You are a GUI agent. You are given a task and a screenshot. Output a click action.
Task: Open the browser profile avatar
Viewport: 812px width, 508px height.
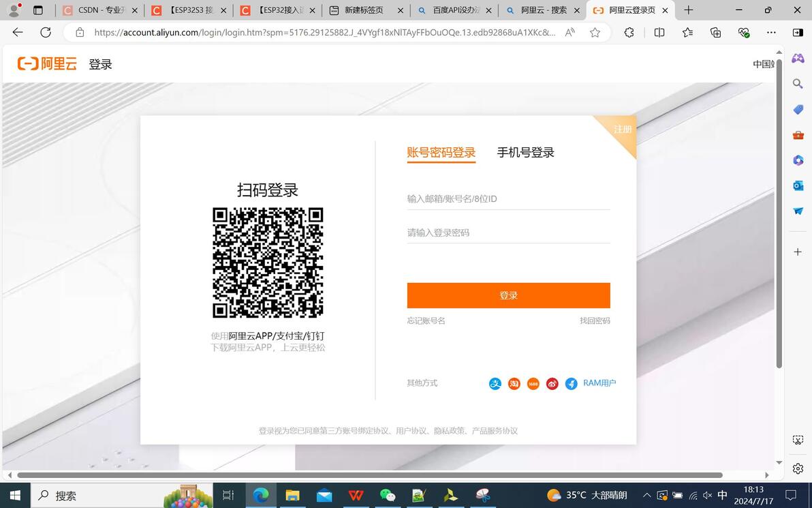[14, 10]
